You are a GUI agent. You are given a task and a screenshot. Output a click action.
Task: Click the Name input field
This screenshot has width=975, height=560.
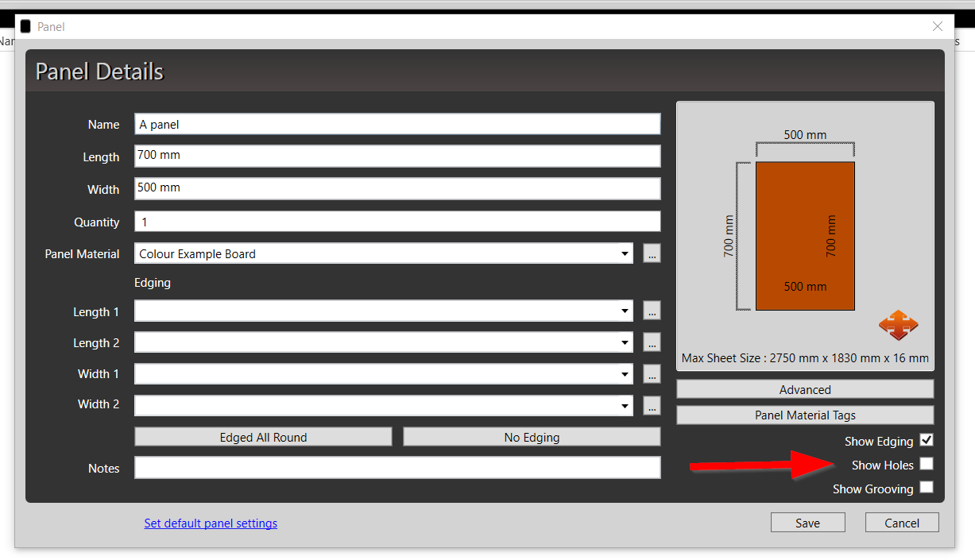coord(397,124)
